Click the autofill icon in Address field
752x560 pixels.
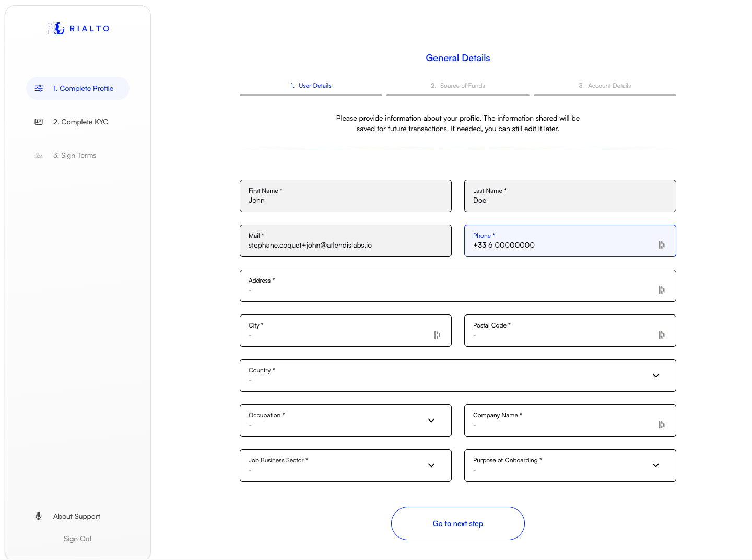point(662,290)
